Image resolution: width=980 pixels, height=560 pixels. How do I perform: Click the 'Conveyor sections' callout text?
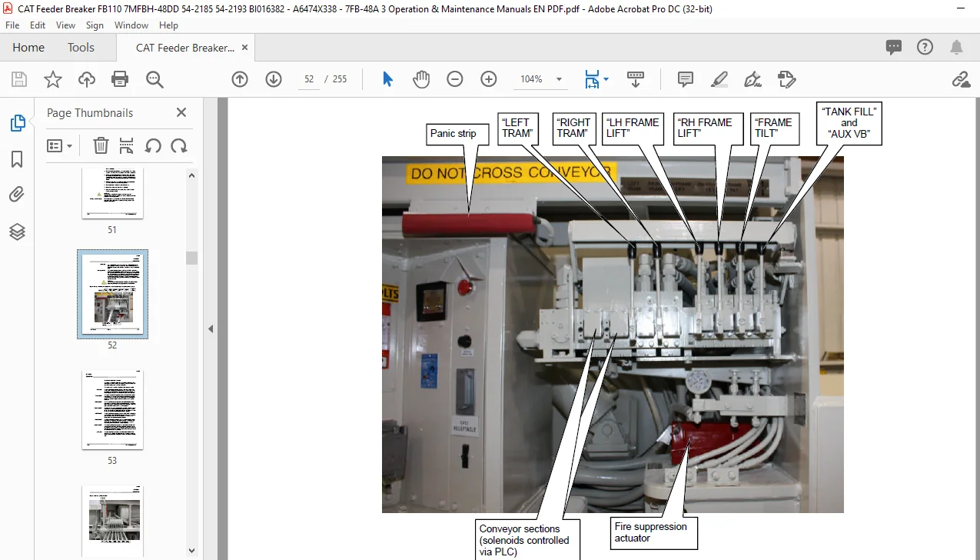tap(524, 540)
